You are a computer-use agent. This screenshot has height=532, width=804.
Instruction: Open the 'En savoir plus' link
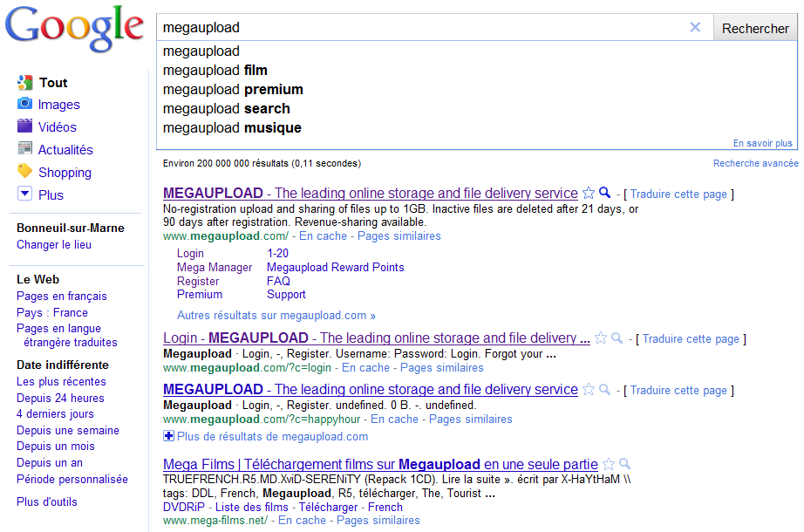pyautogui.click(x=762, y=143)
